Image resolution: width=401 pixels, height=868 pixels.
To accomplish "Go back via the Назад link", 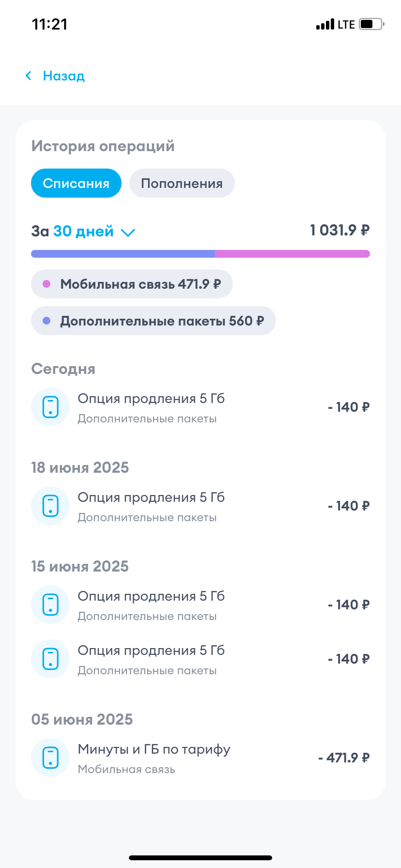I will 63,76.
